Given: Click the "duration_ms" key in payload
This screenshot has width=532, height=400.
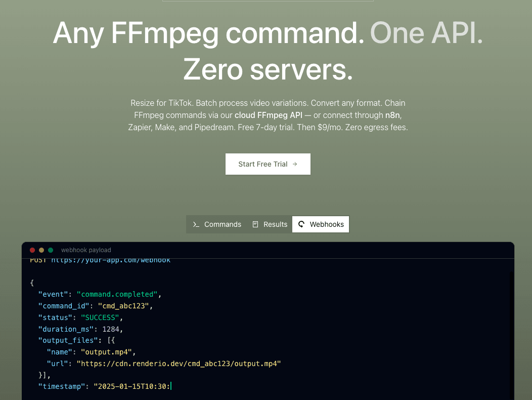Looking at the screenshot, I should tap(66, 329).
